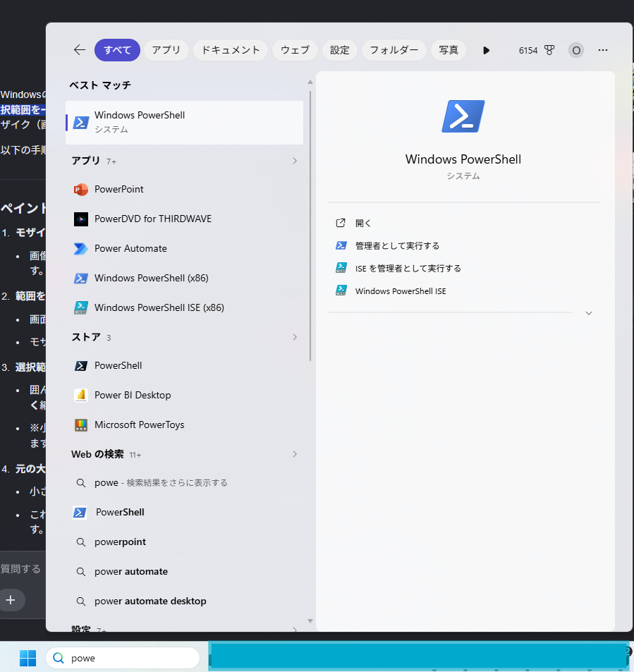Screen dimensions: 634x672
Task: Switch to the 写真 filter tab
Action: pos(449,50)
